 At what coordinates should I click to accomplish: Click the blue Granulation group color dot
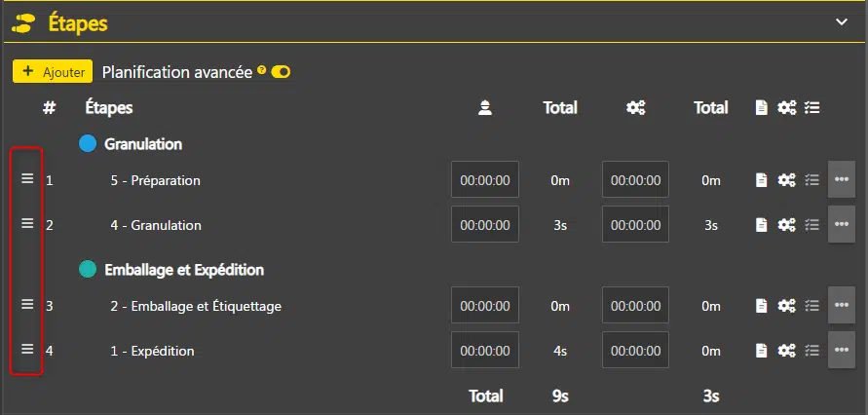[x=88, y=144]
